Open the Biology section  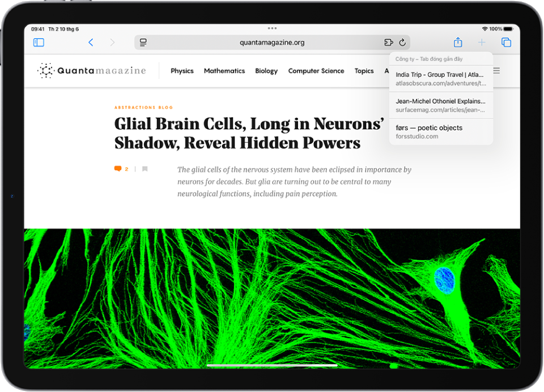[266, 71]
